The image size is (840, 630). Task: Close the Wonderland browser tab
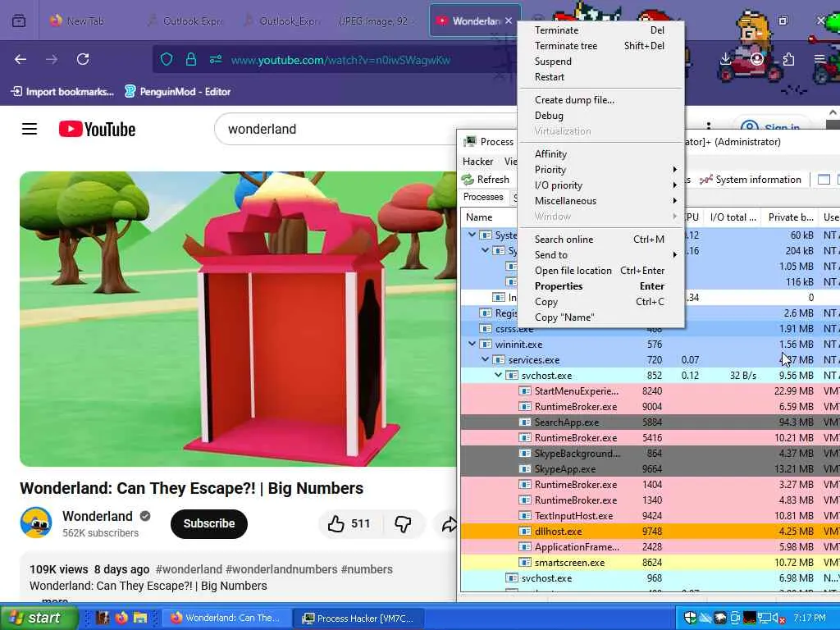tap(509, 21)
